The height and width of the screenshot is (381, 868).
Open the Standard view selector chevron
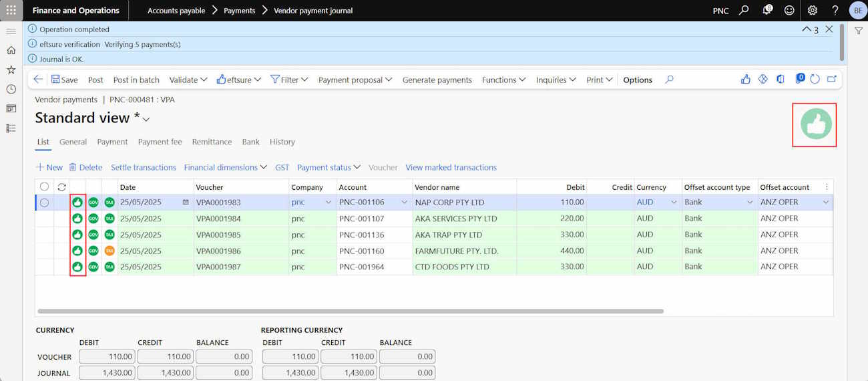(146, 120)
